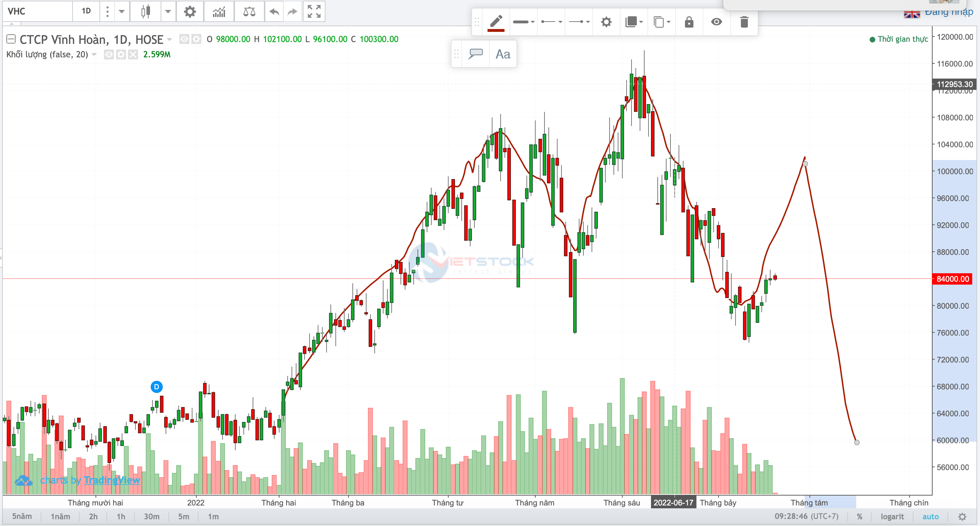Viewport: 980px width, 526px height.
Task: Select the 30m time range
Action: click(151, 516)
